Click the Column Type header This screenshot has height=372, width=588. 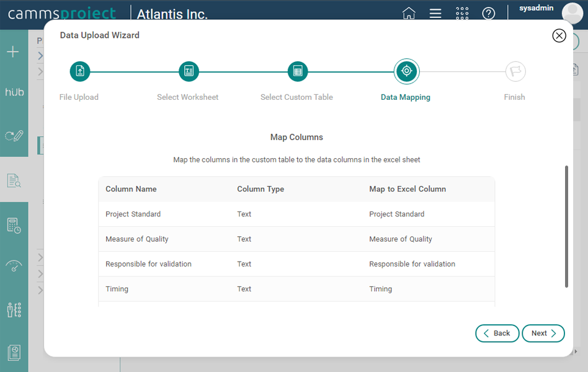[261, 189]
